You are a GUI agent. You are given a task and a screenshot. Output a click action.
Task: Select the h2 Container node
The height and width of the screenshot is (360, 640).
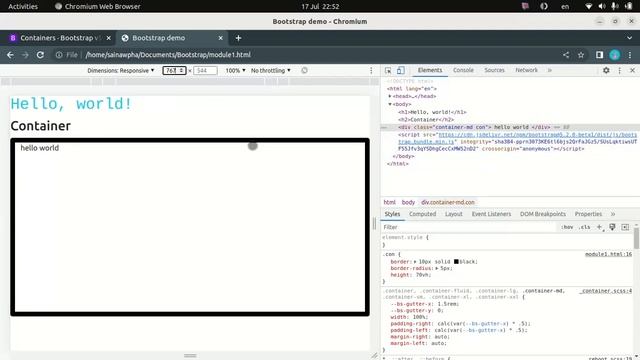pos(426,120)
